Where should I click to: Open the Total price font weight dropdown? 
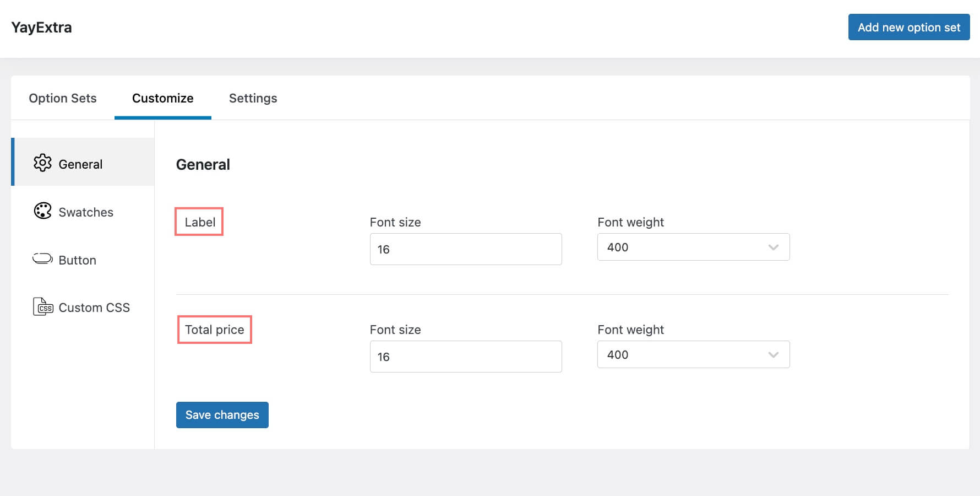pos(693,354)
